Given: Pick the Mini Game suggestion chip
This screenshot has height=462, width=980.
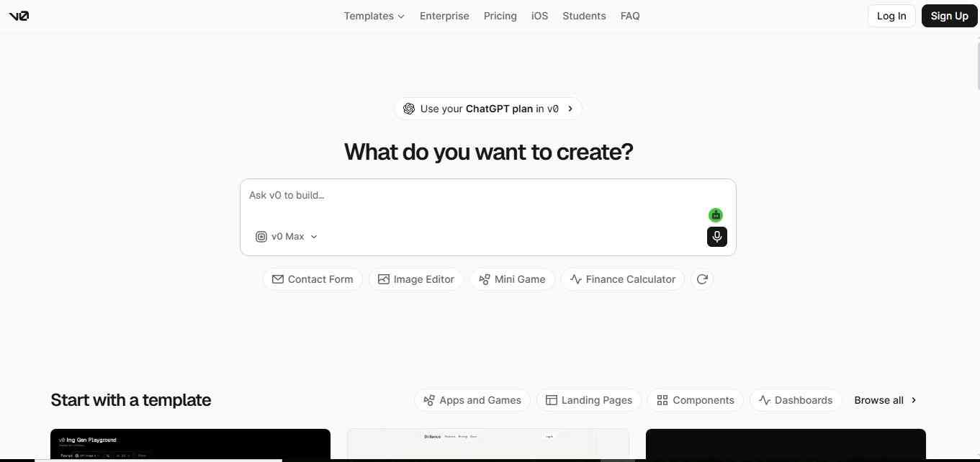Looking at the screenshot, I should pos(512,279).
